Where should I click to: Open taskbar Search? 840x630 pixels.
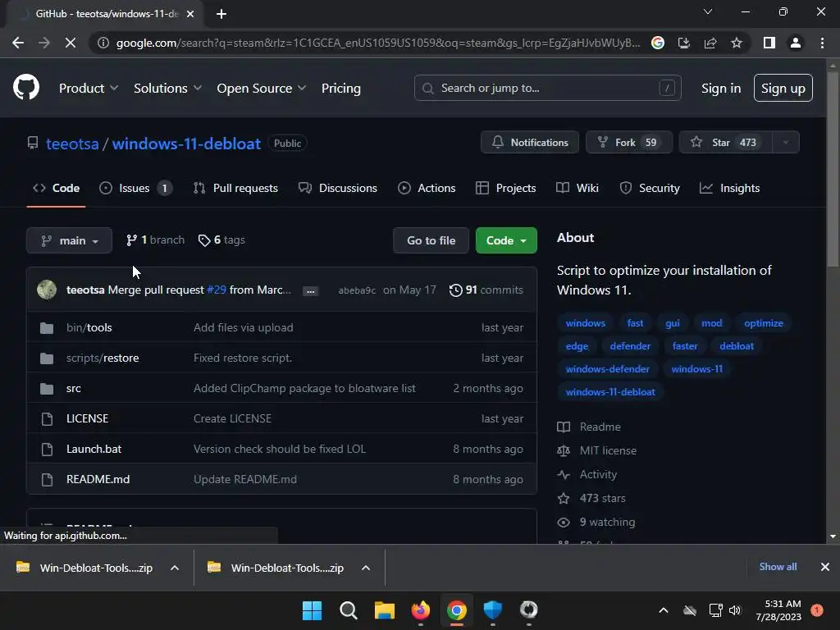[348, 610]
